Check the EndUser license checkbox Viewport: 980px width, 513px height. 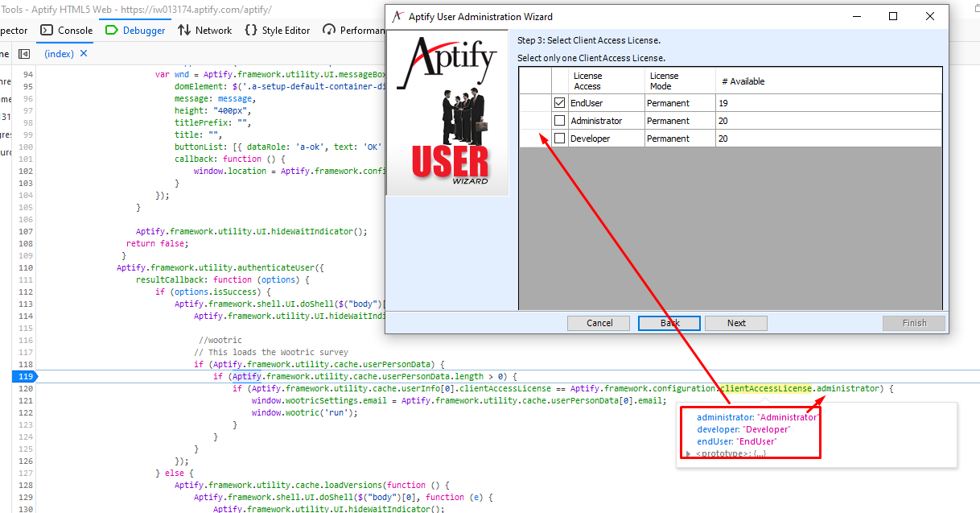(559, 103)
